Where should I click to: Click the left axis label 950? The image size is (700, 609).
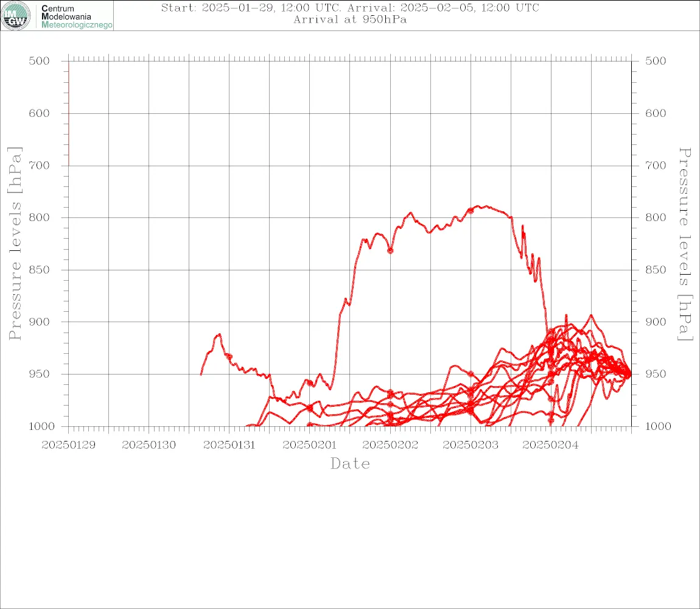[39, 374]
